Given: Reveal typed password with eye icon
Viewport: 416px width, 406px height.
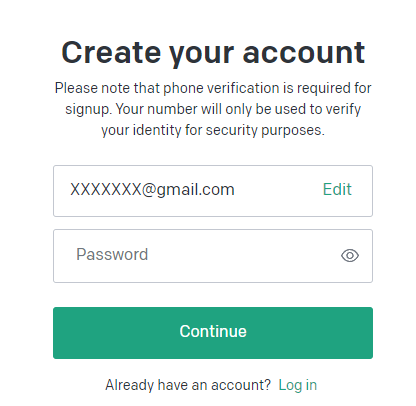Looking at the screenshot, I should coord(350,256).
